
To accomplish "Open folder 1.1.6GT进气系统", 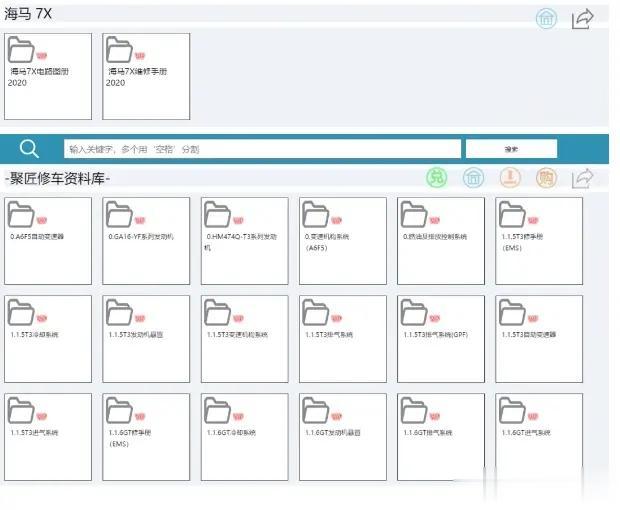I will [539, 437].
